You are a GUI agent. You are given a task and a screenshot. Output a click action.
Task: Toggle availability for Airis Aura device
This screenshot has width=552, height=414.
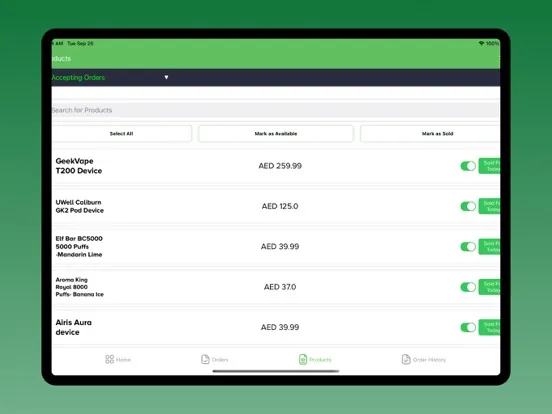[468, 327]
